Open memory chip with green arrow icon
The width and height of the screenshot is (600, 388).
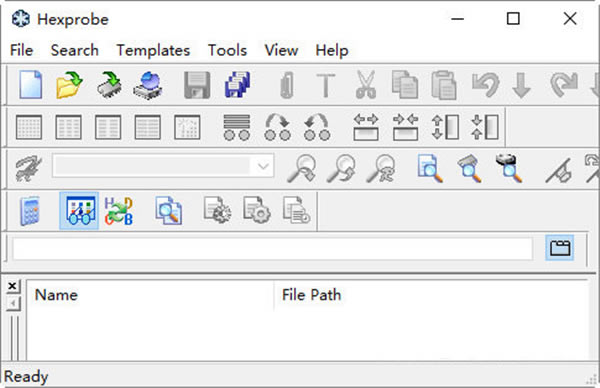point(109,85)
